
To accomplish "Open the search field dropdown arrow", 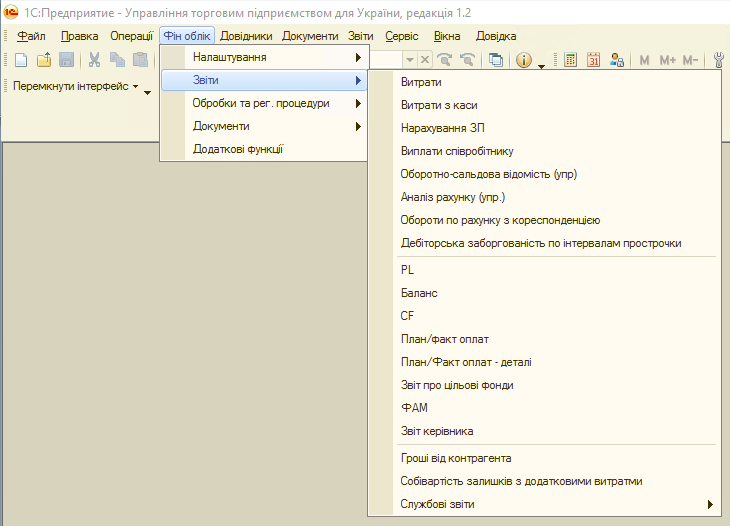I will point(410,60).
